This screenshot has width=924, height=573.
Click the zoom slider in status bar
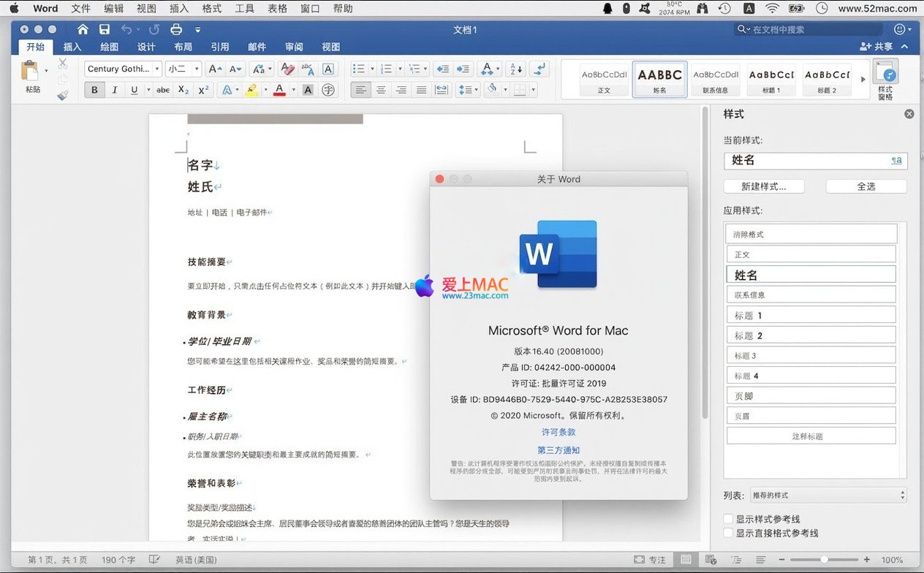click(824, 559)
